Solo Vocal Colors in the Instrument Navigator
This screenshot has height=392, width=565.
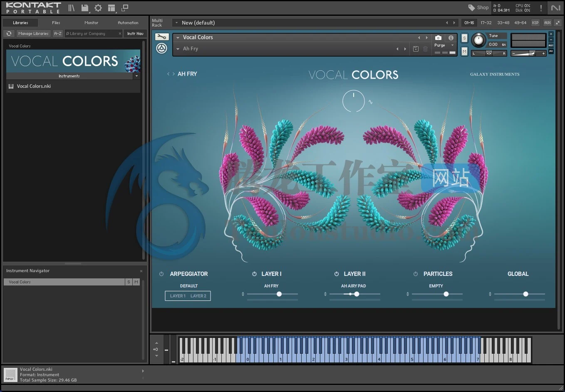(x=129, y=282)
